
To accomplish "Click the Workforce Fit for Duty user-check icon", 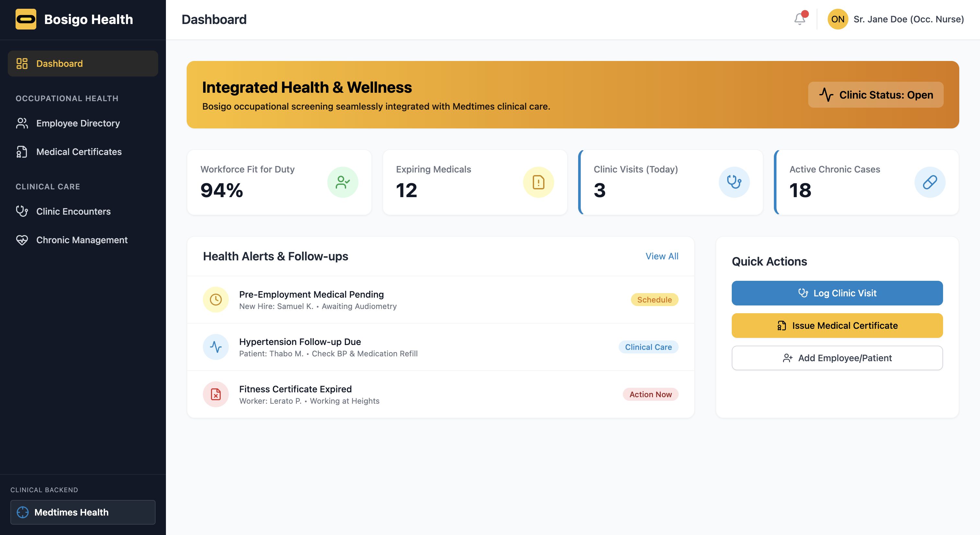I will point(343,182).
